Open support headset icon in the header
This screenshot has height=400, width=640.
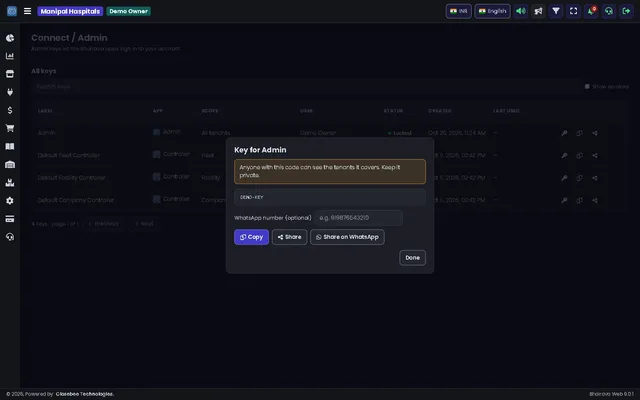(609, 11)
